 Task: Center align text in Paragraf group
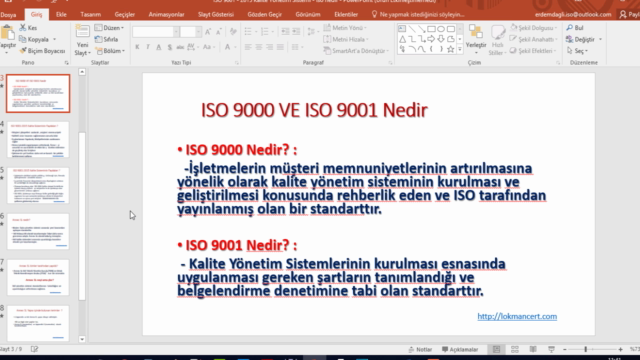(x=259, y=47)
